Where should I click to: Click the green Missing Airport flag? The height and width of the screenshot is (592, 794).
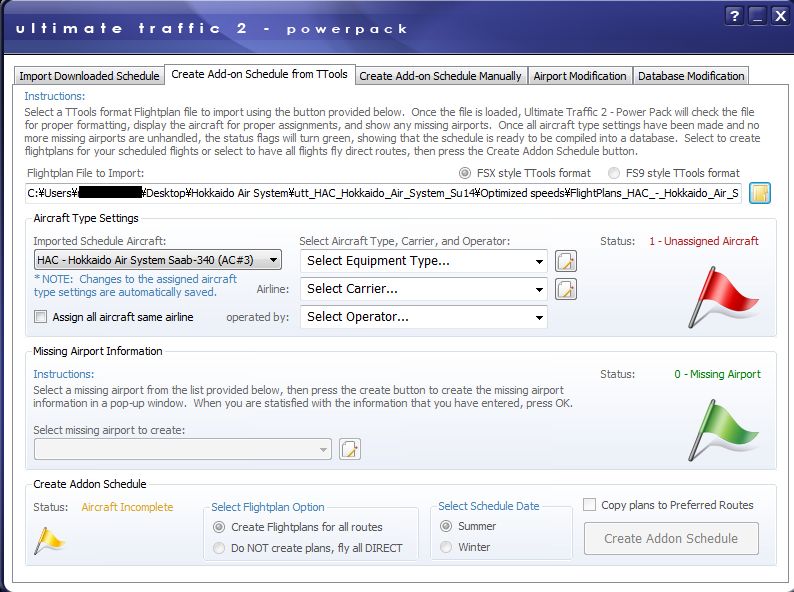click(x=723, y=430)
